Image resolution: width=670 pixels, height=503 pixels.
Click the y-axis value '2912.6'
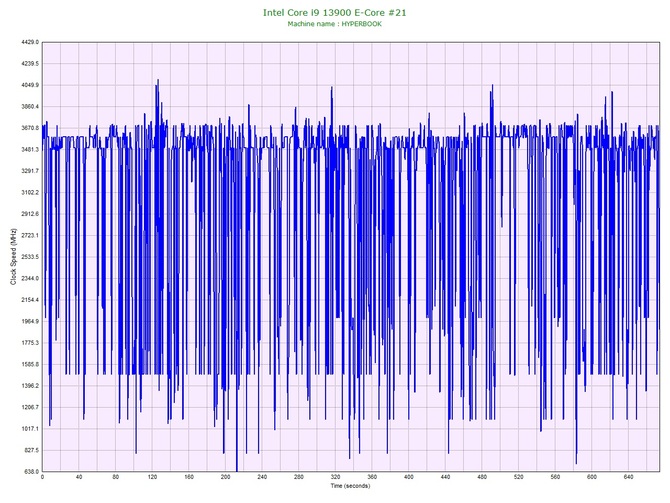click(x=30, y=214)
